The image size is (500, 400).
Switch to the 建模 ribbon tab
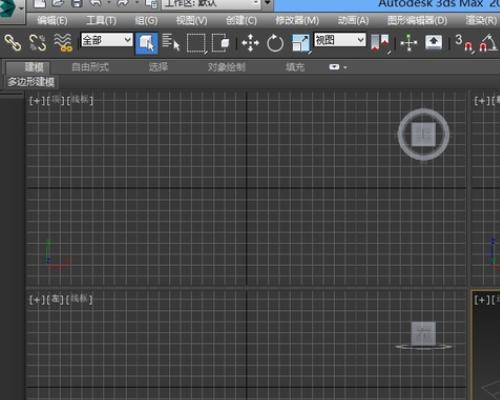(x=28, y=67)
